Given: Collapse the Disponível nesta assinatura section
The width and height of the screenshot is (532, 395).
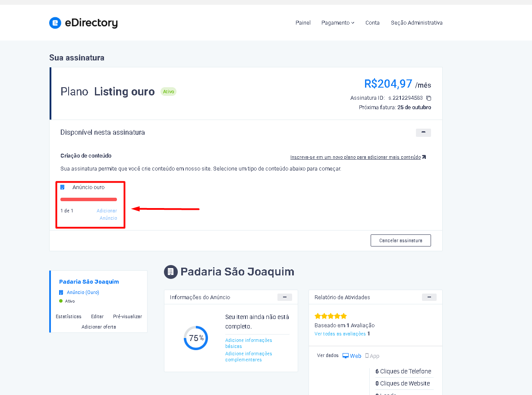Looking at the screenshot, I should tap(423, 133).
